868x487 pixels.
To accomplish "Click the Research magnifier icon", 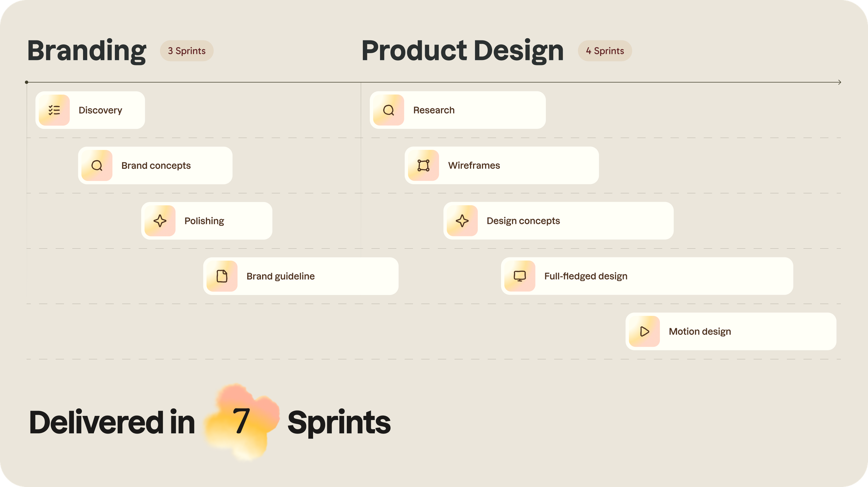I will coord(388,110).
